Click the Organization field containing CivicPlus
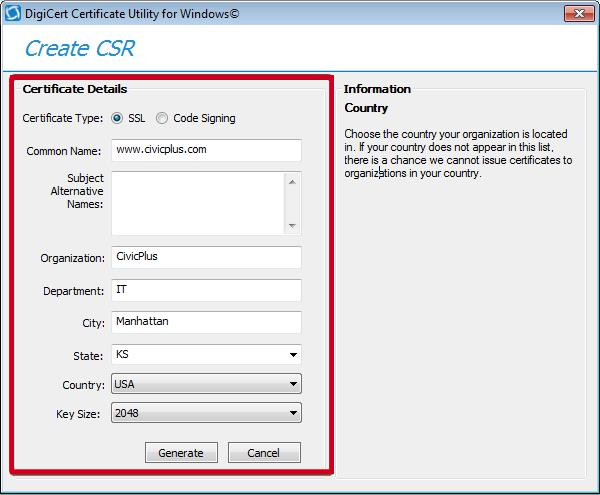 coord(206,257)
